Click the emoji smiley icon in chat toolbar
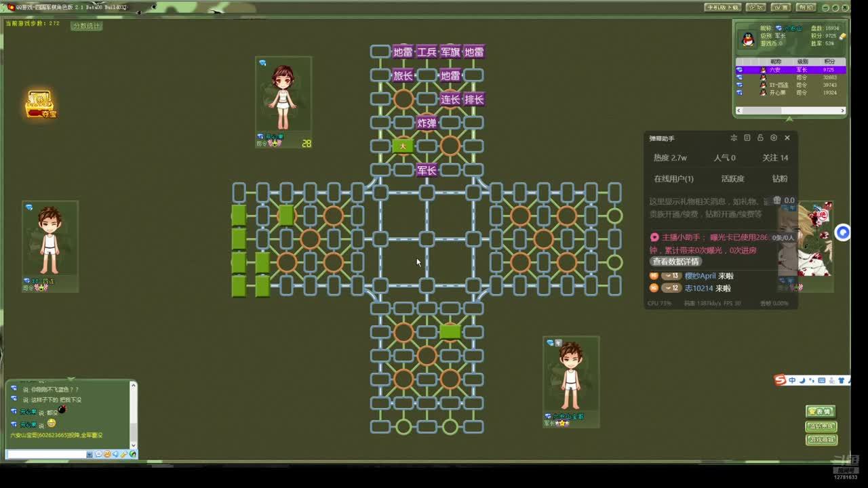The image size is (868, 488). (107, 454)
